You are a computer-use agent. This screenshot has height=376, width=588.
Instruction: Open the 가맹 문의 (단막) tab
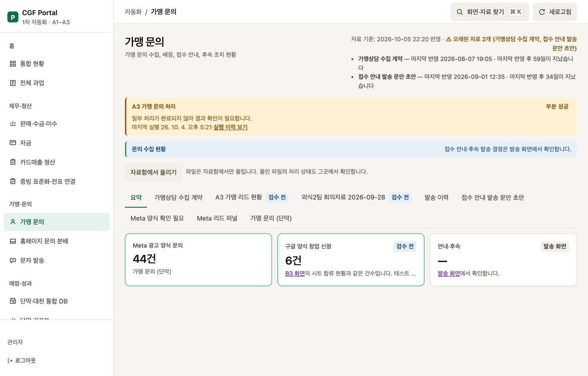point(271,218)
